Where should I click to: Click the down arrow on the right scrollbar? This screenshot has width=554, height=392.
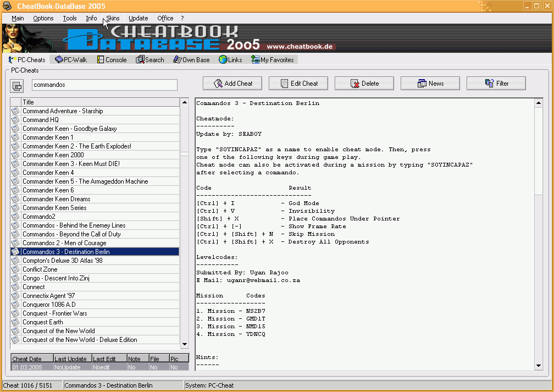539,366
